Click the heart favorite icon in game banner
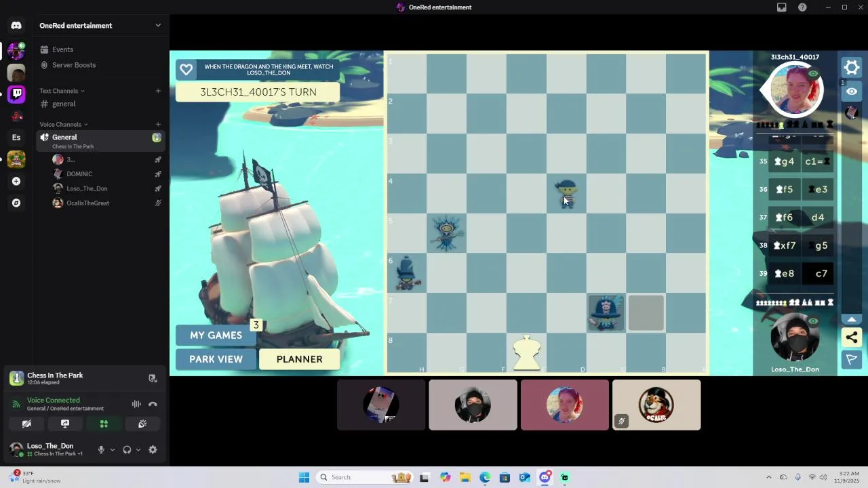The width and height of the screenshot is (868, 488). click(x=186, y=70)
